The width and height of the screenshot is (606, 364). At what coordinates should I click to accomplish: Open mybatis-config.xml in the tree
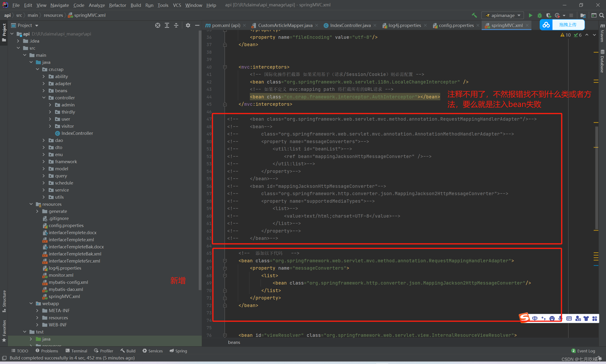click(68, 282)
